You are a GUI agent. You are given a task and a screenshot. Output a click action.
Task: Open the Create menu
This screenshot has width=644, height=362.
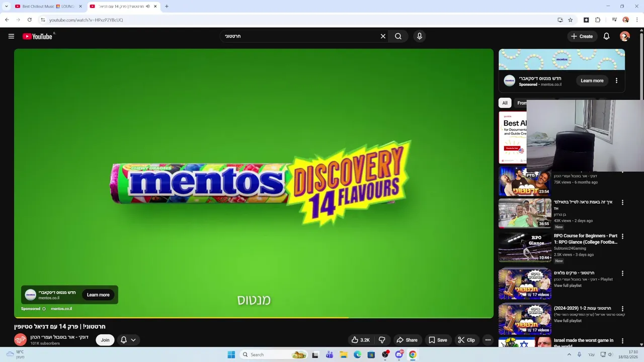tap(582, 36)
